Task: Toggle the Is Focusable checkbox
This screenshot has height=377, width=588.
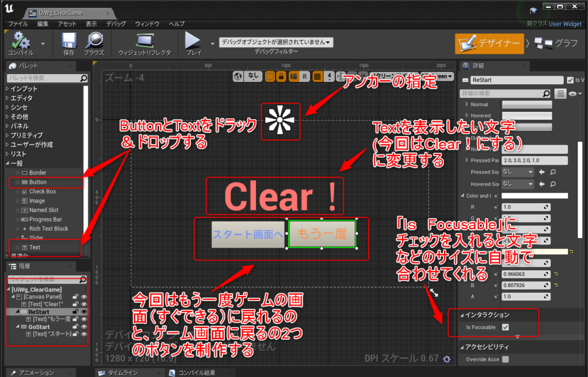Action: 505,327
